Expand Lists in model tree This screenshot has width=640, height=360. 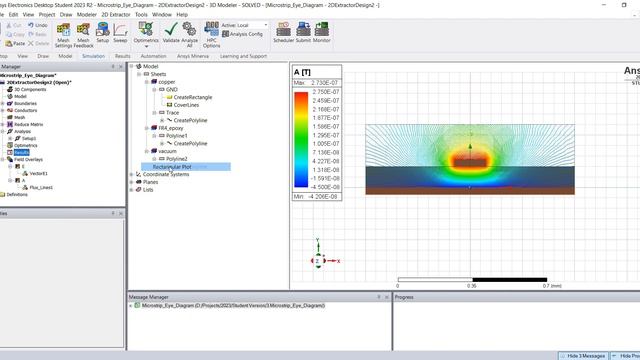[132, 190]
